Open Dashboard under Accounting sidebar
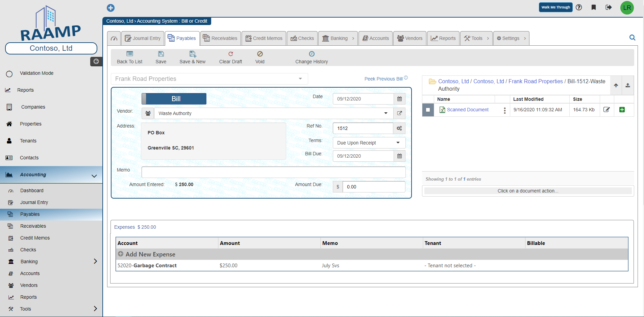644x317 pixels. click(32, 190)
